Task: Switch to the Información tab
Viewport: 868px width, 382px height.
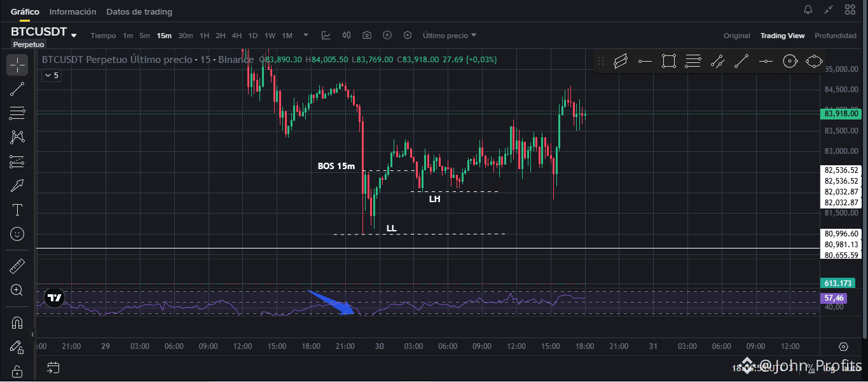Action: coord(72,11)
